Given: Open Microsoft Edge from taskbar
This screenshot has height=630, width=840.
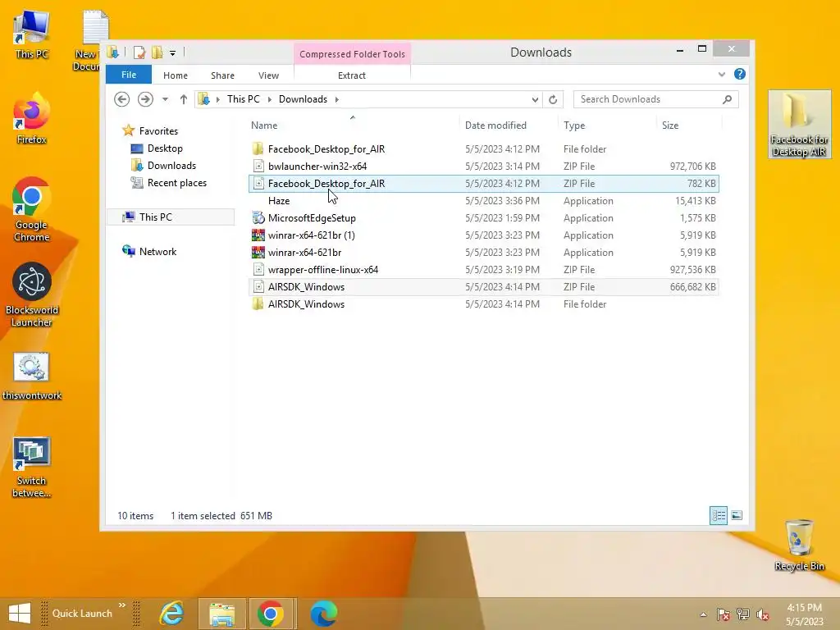Looking at the screenshot, I should (323, 614).
